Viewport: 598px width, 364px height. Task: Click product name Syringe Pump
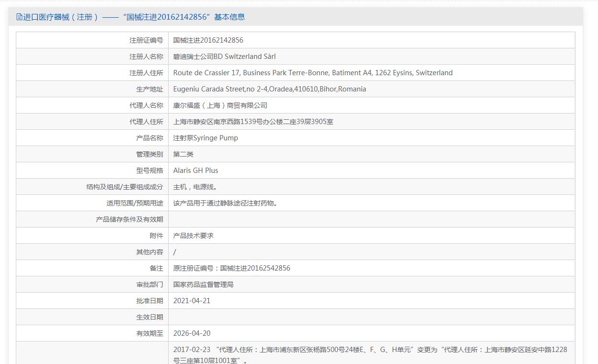[206, 138]
